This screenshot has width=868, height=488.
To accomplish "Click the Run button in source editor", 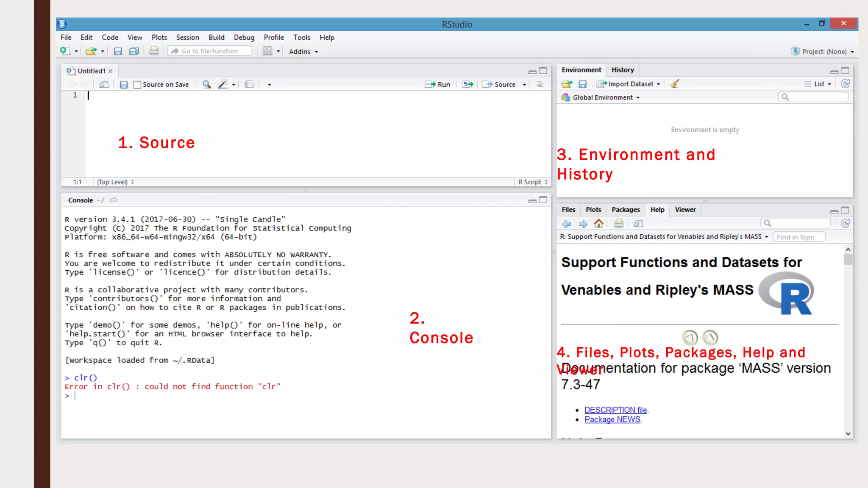I will (x=437, y=84).
